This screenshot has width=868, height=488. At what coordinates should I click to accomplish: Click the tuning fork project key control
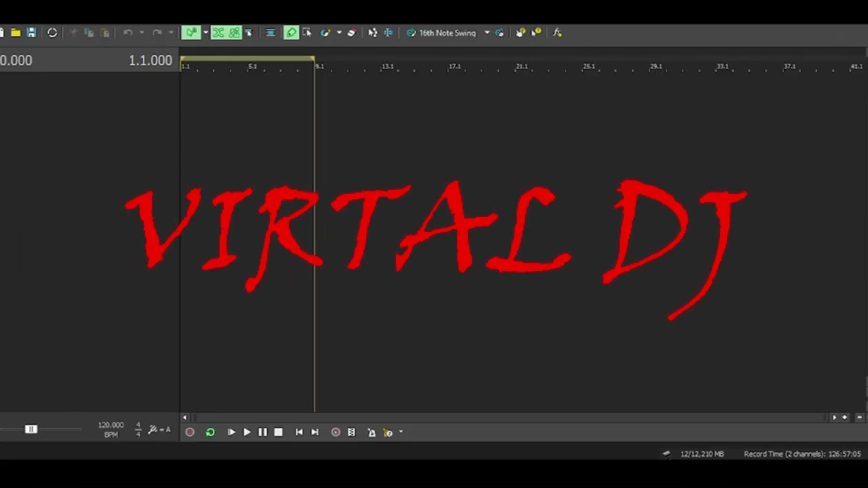pos(159,430)
